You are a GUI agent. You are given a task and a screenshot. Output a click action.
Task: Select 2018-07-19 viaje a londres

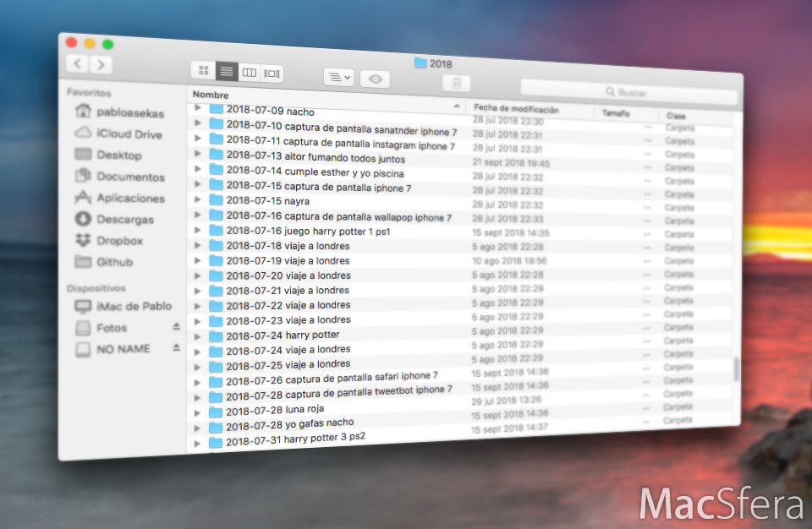pos(288,260)
